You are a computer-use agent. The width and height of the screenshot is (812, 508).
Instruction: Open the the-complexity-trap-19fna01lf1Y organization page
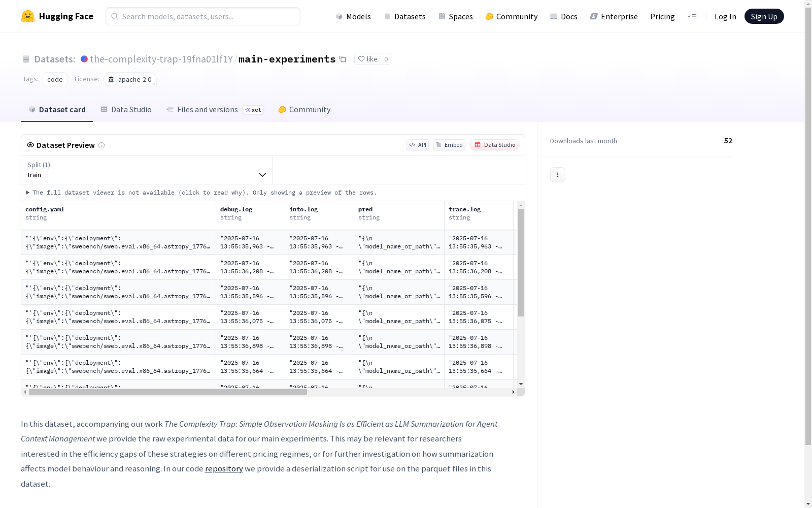161,59
